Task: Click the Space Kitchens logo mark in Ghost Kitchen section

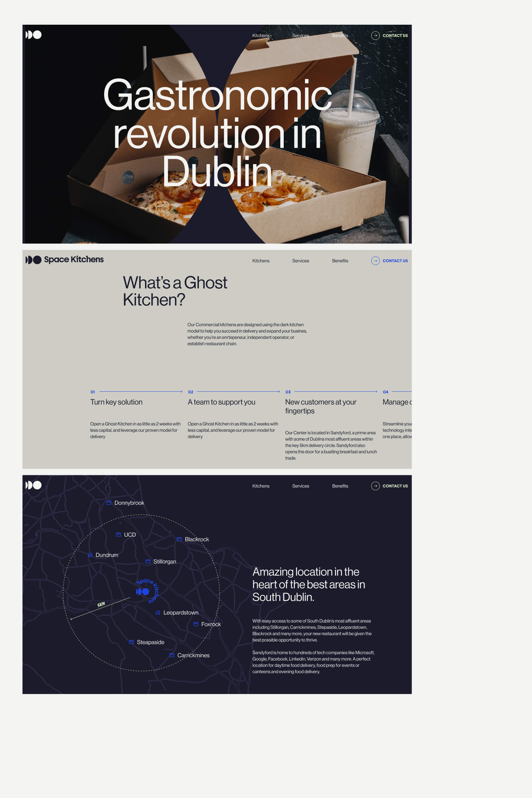Action: pos(34,260)
